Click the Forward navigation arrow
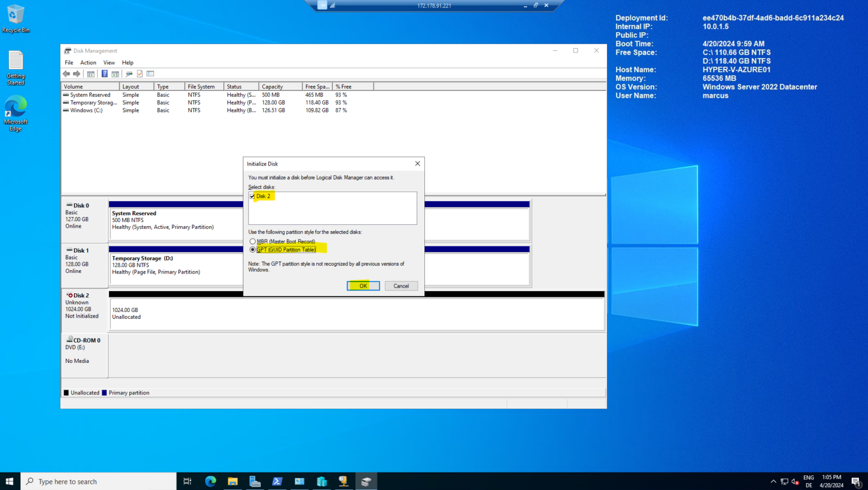 (76, 73)
